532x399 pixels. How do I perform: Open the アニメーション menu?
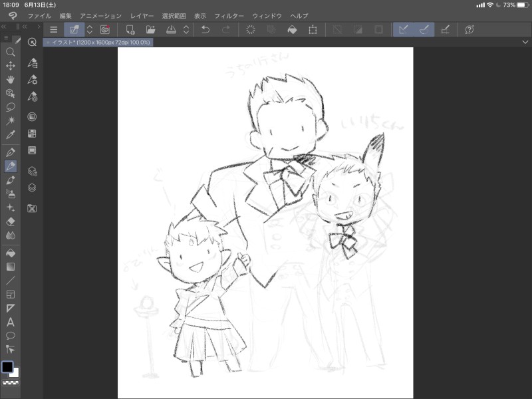(101, 16)
